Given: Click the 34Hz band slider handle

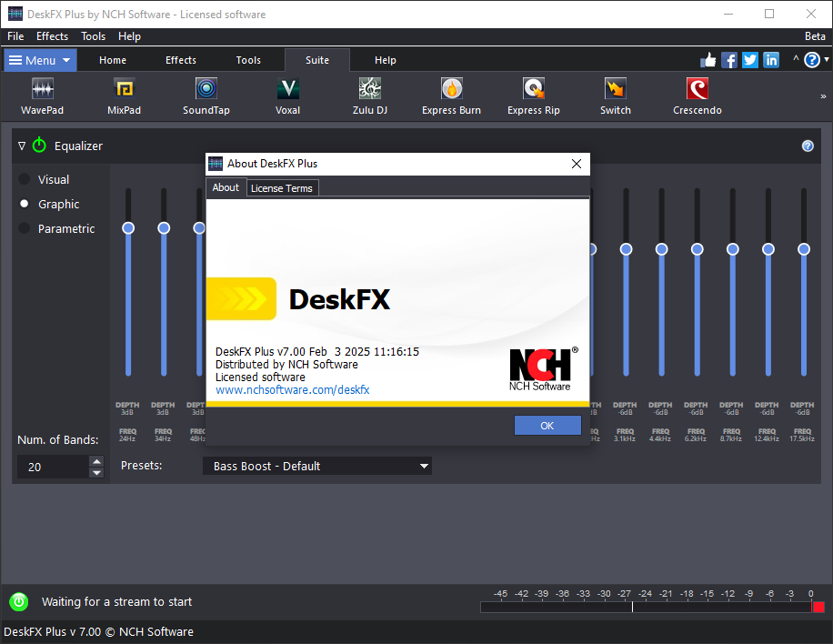Looking at the screenshot, I should (x=164, y=228).
